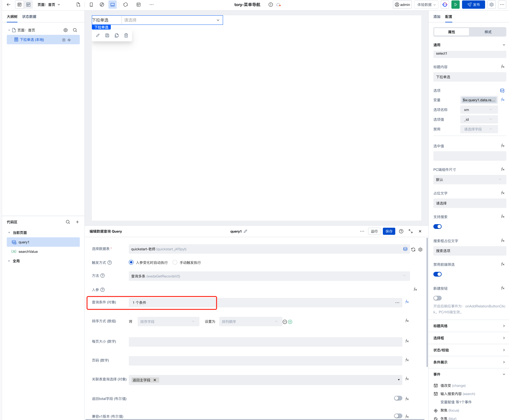This screenshot has width=509, height=420.
Task: Rename query1 with pencil icon
Action: (x=245, y=231)
